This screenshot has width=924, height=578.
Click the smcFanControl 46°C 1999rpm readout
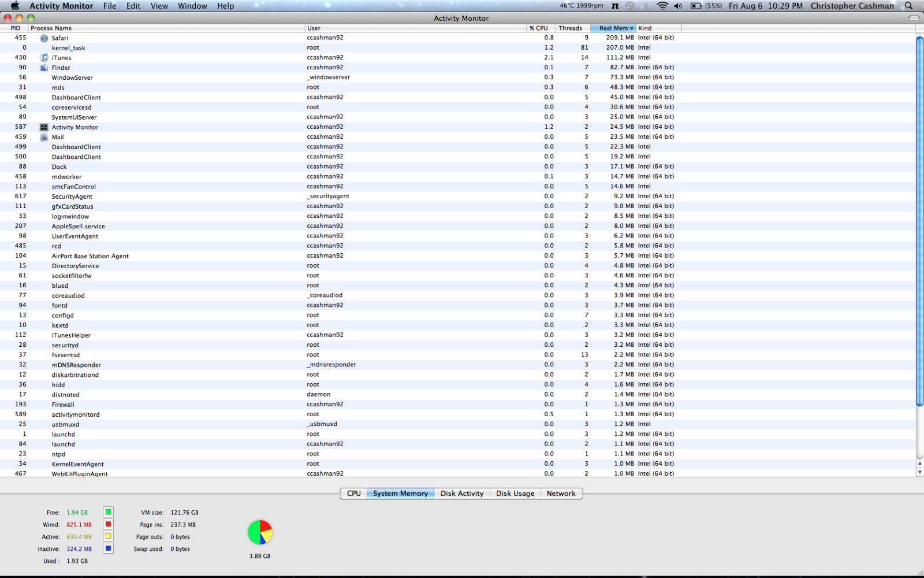582,6
